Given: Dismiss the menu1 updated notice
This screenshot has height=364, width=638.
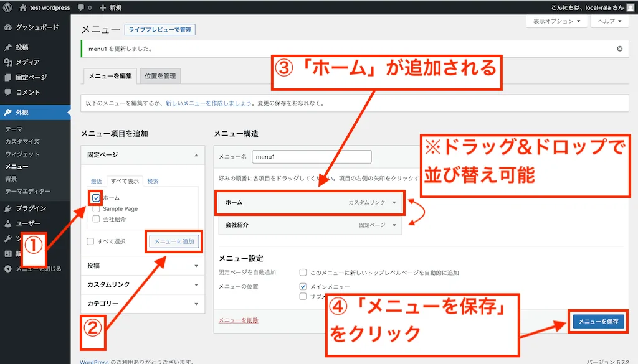Looking at the screenshot, I should click(x=619, y=49).
